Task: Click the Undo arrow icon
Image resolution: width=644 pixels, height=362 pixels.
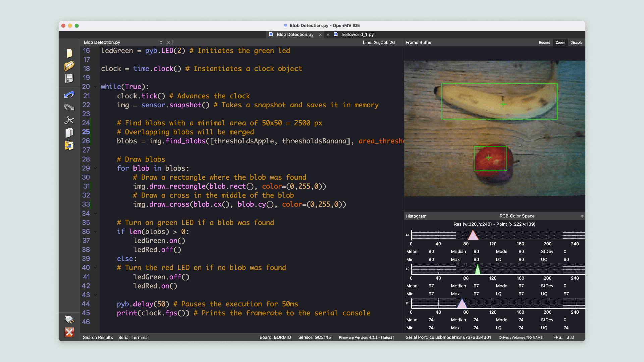Action: (69, 95)
